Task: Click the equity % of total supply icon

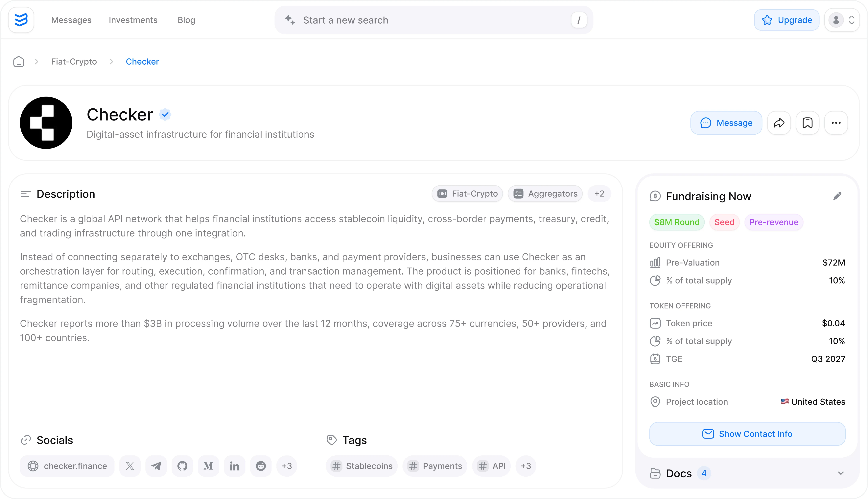Action: point(655,280)
